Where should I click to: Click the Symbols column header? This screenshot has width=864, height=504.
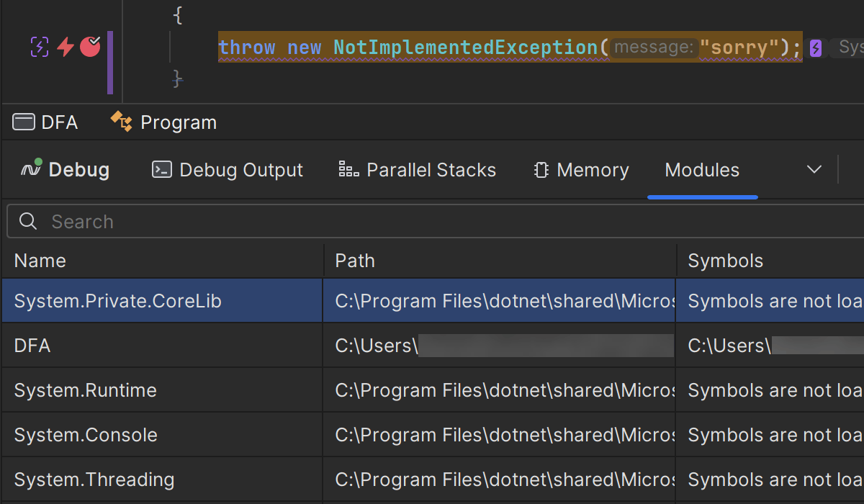[725, 261]
